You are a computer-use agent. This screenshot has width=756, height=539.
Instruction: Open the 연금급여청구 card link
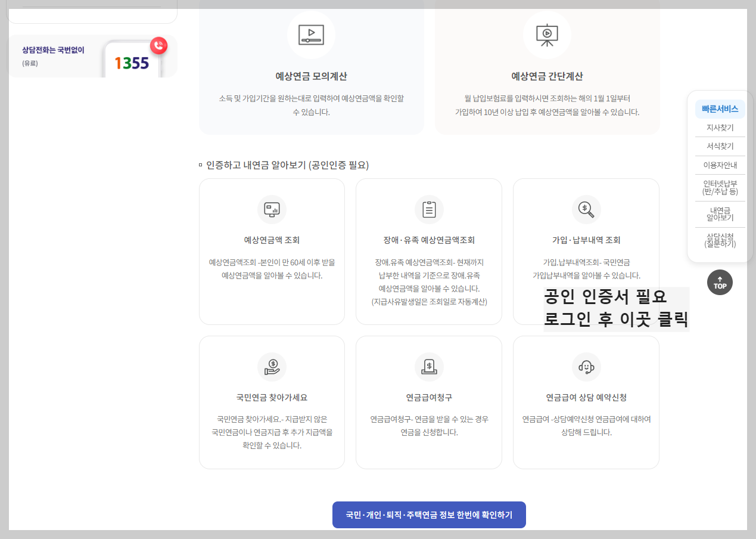click(x=428, y=402)
